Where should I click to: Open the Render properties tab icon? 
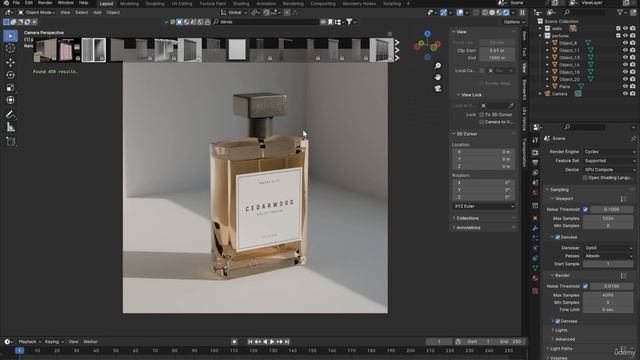[x=535, y=152]
